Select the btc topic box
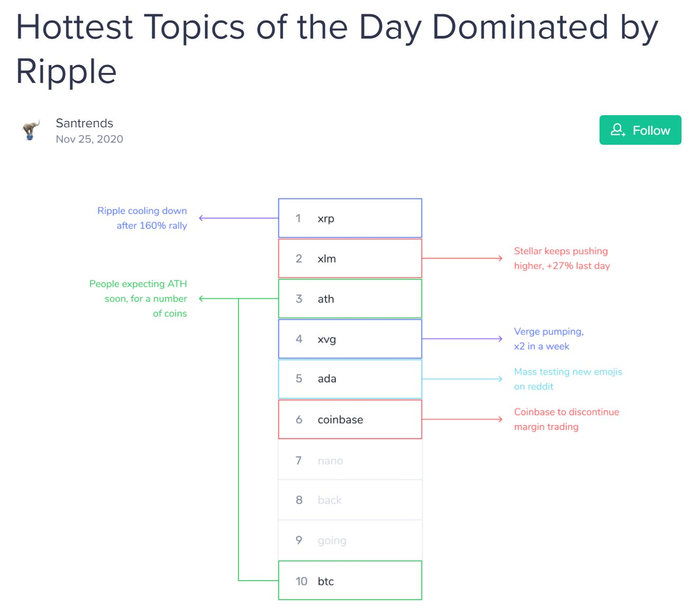 [x=350, y=581]
